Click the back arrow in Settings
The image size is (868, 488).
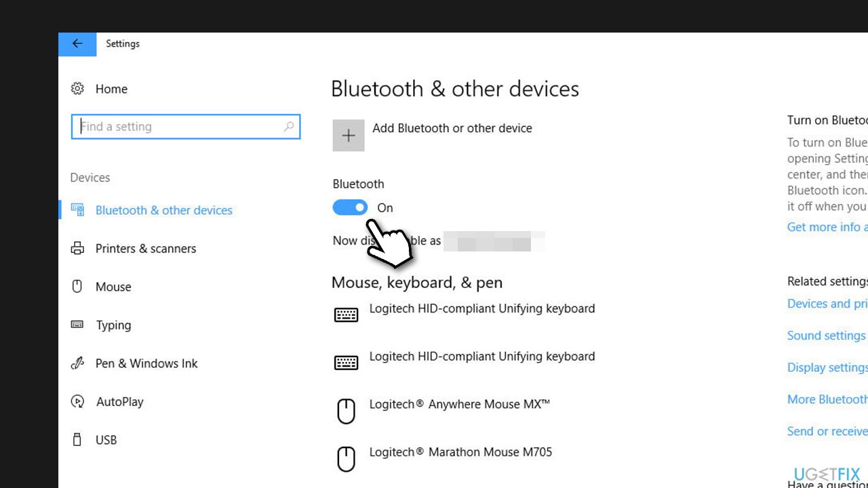(77, 43)
